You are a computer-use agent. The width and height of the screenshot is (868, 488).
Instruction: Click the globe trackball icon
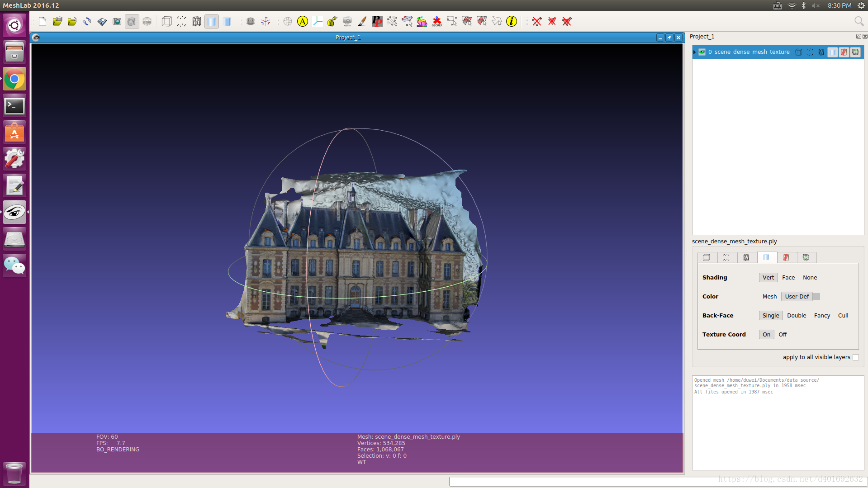click(288, 21)
